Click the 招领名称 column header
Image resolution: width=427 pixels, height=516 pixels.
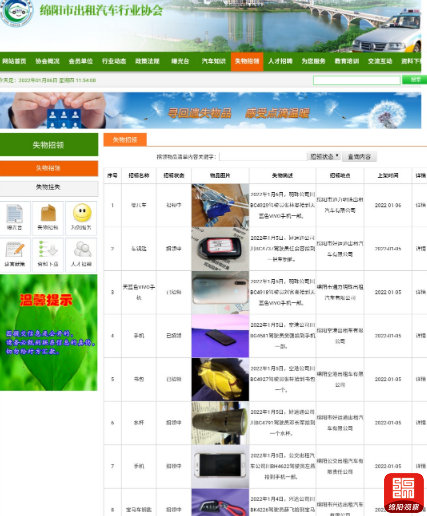point(139,175)
